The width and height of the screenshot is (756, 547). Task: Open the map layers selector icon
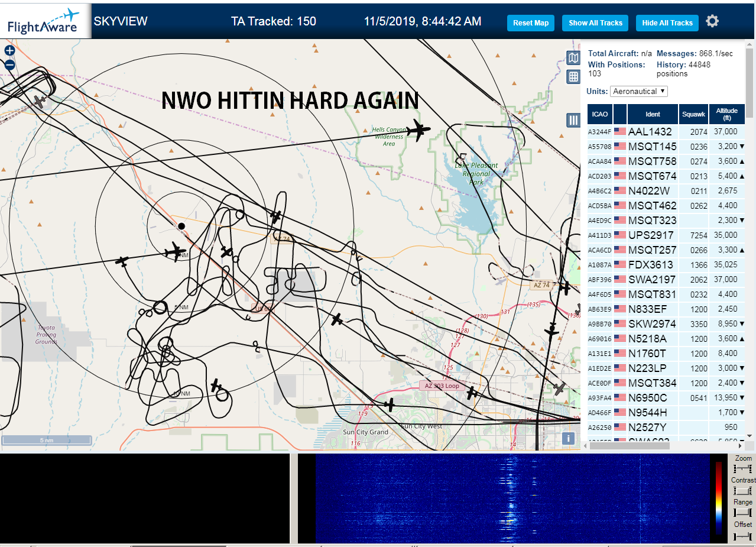(x=573, y=57)
